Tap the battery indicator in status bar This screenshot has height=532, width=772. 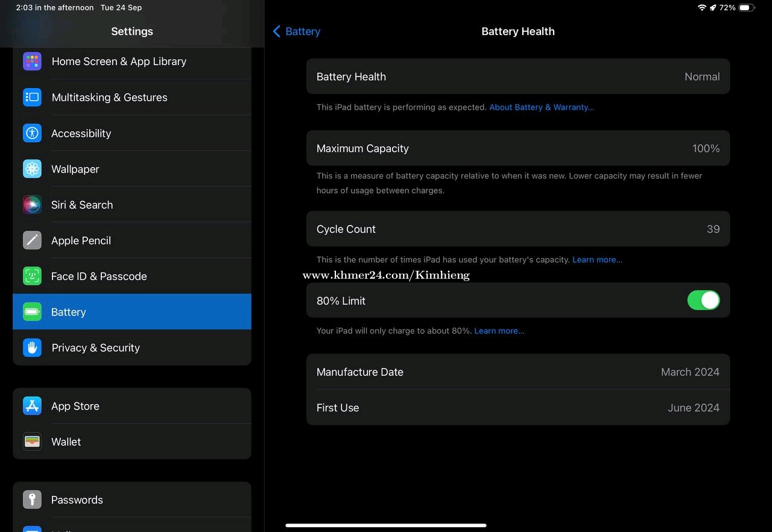(x=746, y=8)
